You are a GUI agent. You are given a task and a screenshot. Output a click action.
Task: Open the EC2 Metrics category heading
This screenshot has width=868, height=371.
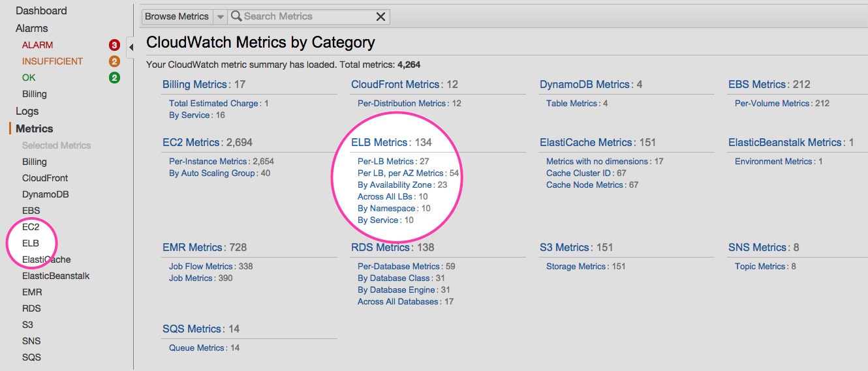pos(191,142)
